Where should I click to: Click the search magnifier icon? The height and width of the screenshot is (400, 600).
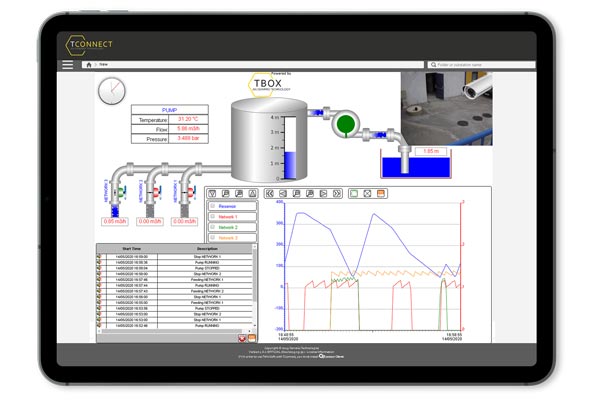[433, 65]
